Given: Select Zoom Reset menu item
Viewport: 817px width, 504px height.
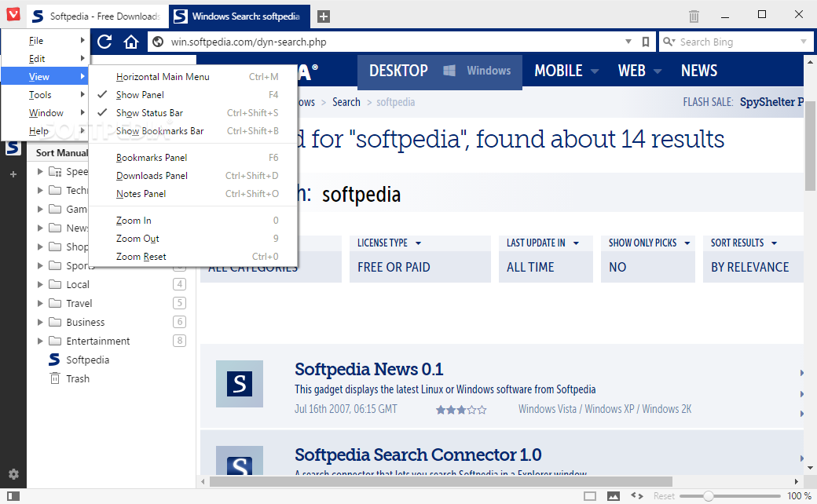Looking at the screenshot, I should point(192,257).
